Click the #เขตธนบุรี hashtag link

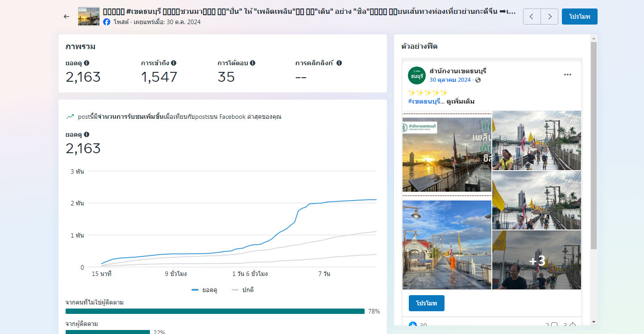point(424,101)
